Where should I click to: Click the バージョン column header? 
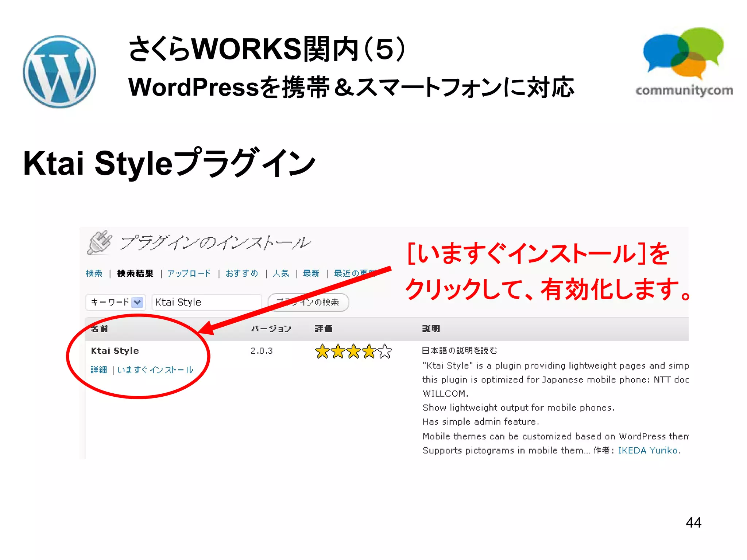point(271,329)
